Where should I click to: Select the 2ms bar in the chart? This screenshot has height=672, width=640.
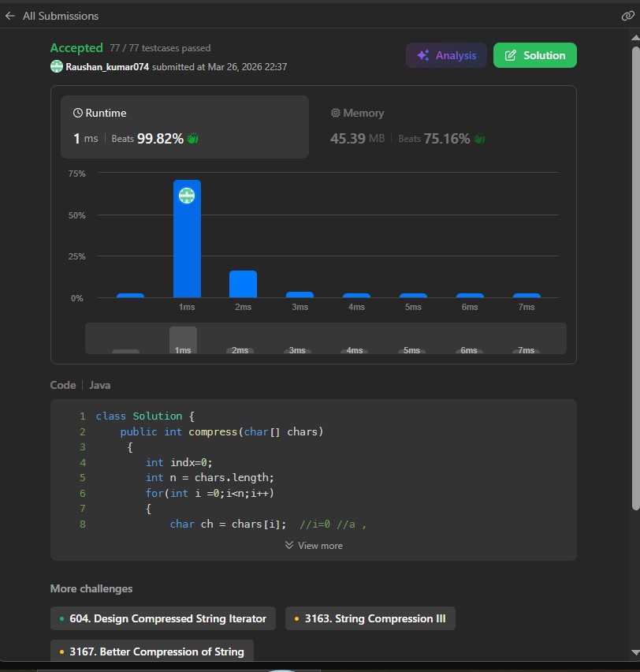[x=243, y=284]
